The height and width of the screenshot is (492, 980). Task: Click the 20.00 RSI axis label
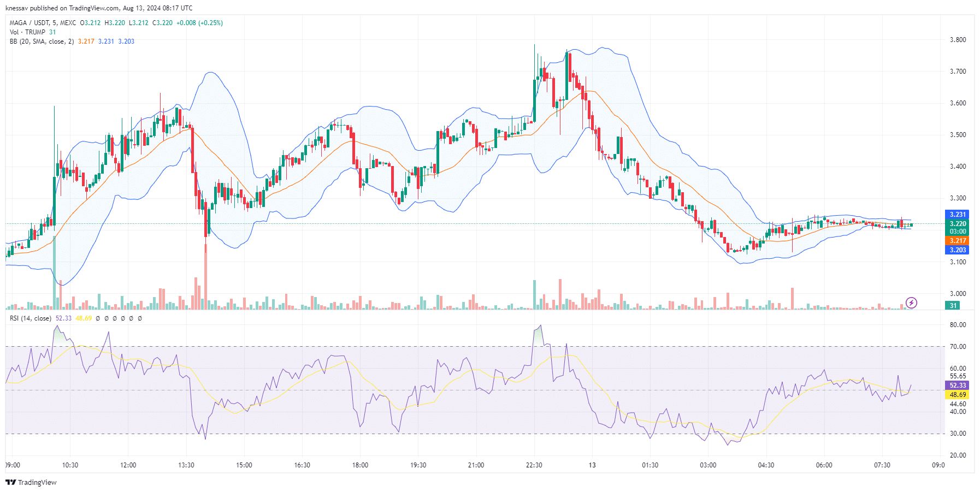958,455
